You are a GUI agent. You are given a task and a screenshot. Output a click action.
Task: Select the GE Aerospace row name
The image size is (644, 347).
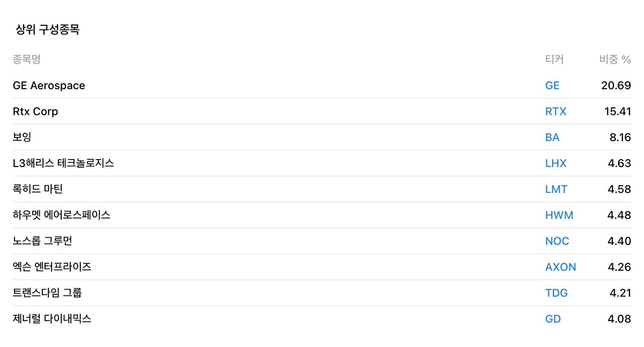tap(49, 85)
